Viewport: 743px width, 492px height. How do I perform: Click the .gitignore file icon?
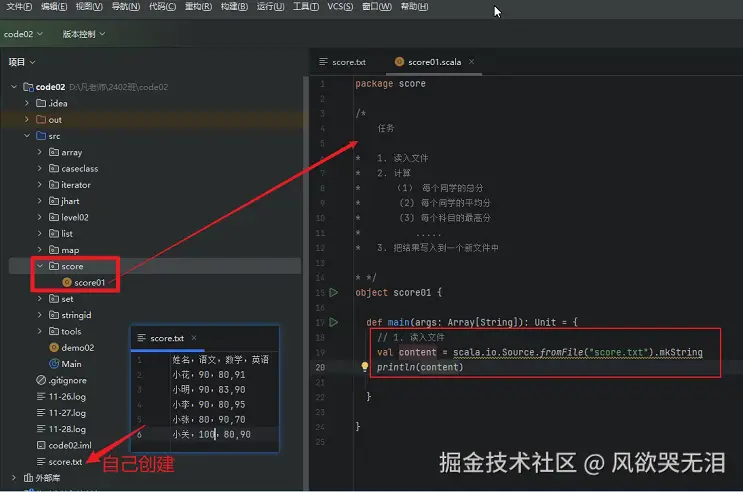coord(41,380)
